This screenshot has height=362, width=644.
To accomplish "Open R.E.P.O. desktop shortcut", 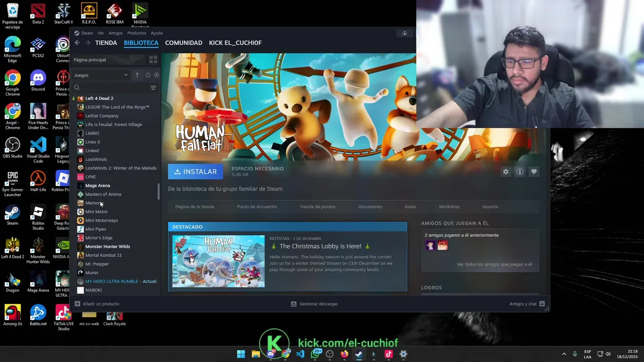I will [x=89, y=14].
